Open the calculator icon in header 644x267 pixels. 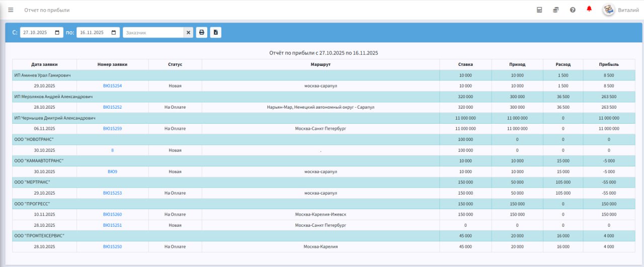click(539, 10)
